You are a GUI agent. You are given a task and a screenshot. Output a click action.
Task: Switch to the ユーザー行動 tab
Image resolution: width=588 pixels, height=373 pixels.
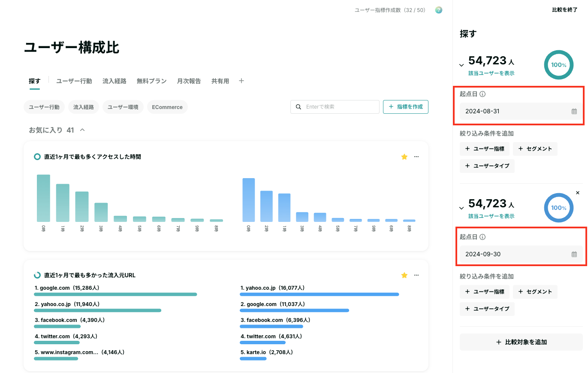click(74, 81)
